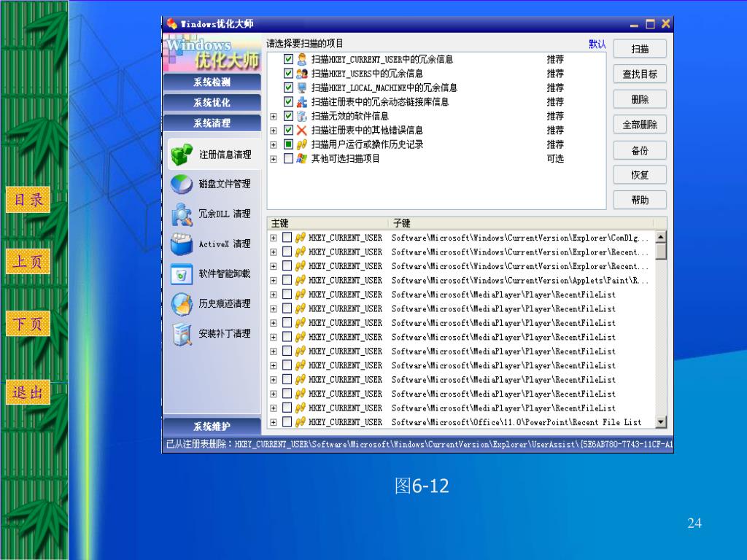Viewport: 747px width, 560px height.
Task: Open 软件智能卸载 icon
Action: 182,274
